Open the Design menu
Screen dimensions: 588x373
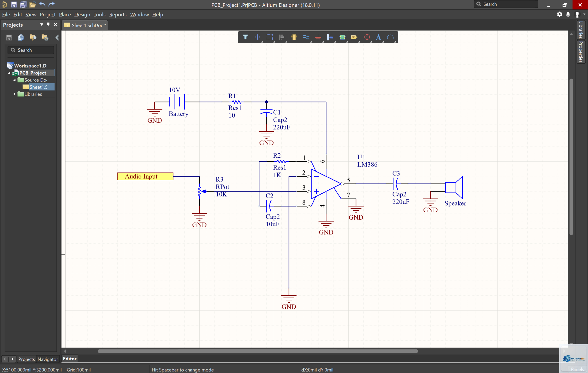82,15
